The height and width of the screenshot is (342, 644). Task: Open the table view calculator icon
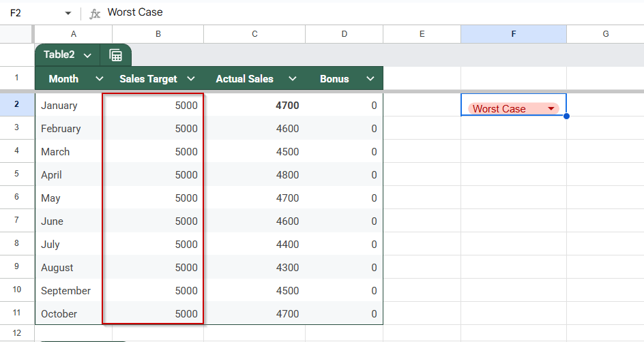click(116, 55)
